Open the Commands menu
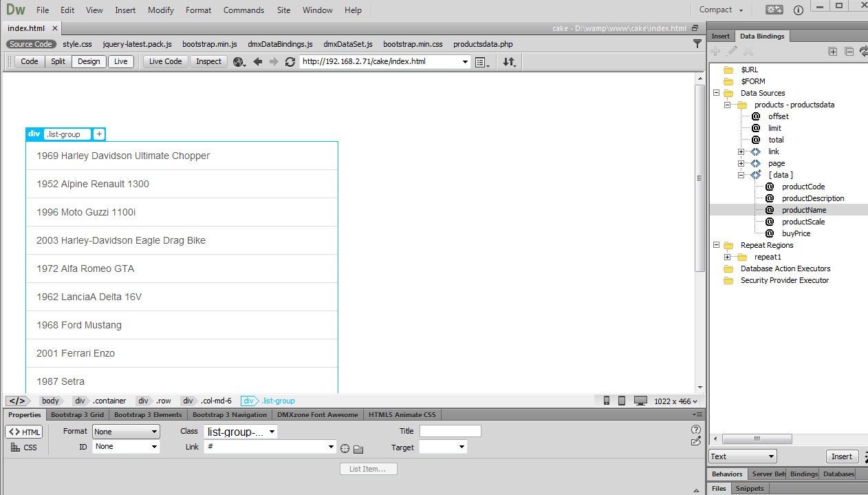The image size is (868, 495). pos(243,10)
